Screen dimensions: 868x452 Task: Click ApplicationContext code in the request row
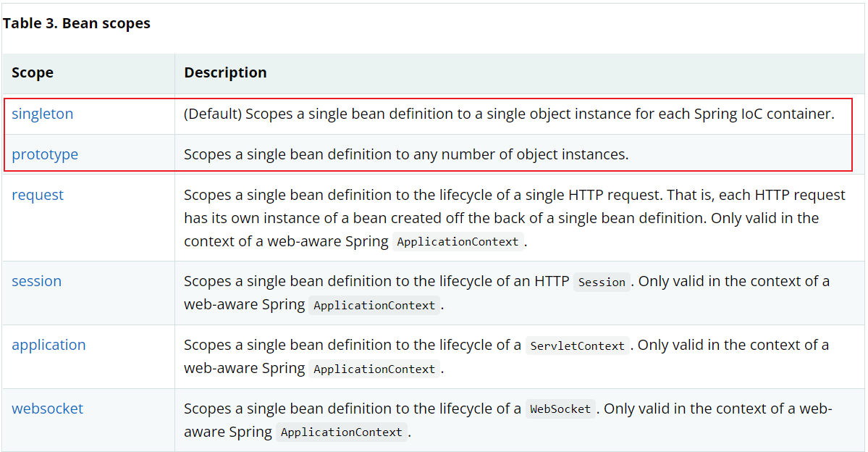point(458,241)
